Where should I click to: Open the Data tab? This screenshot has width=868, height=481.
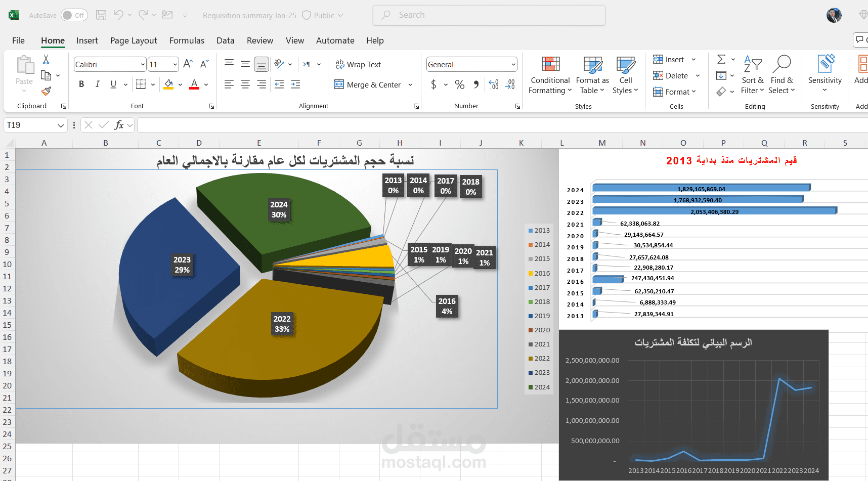[x=225, y=40]
